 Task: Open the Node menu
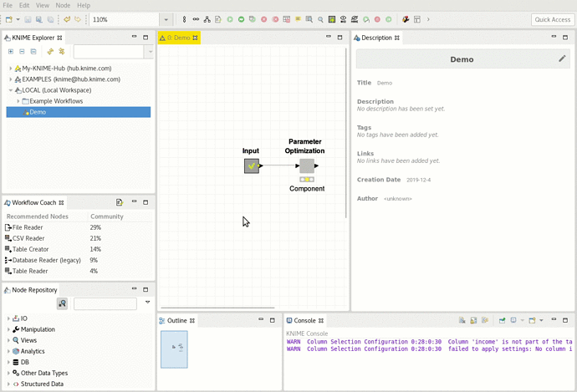coord(63,6)
